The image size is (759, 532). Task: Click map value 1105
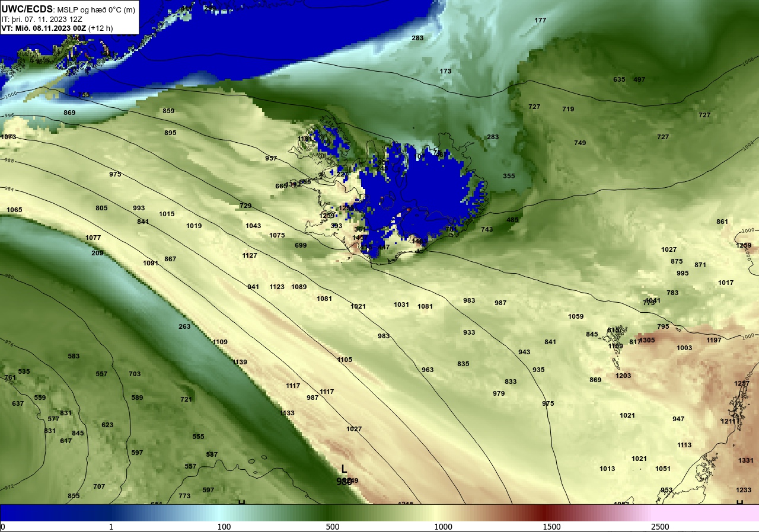click(345, 360)
